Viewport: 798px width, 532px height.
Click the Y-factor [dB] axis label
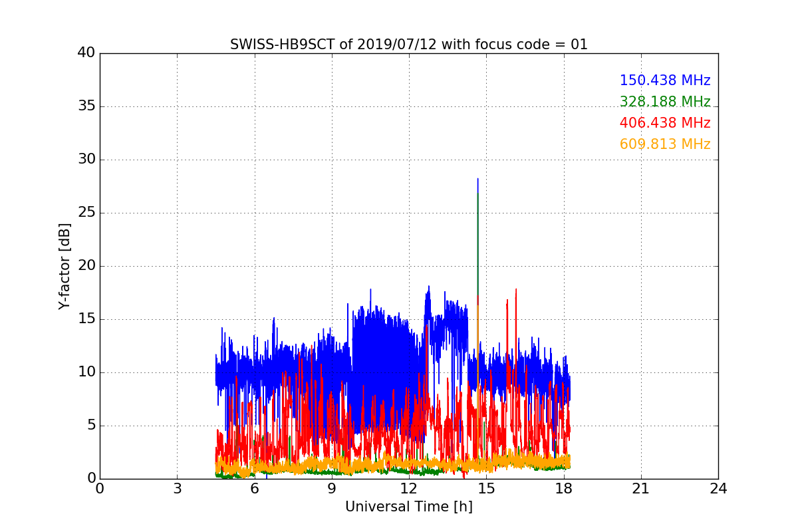65,266
